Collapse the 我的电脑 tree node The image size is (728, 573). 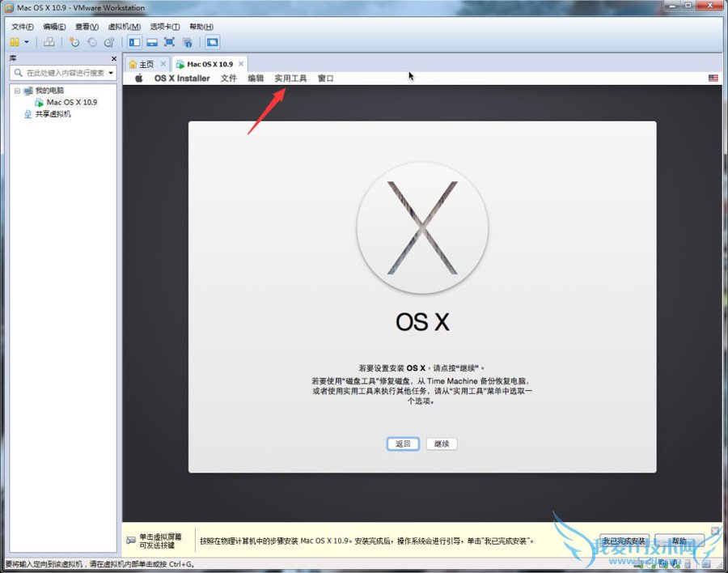pos(17,91)
